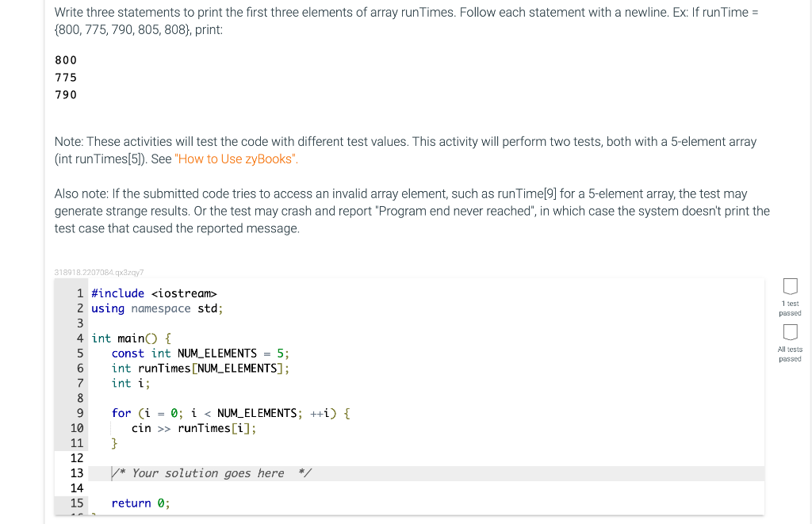Click the empty line 8 in the editor

[x=159, y=398]
